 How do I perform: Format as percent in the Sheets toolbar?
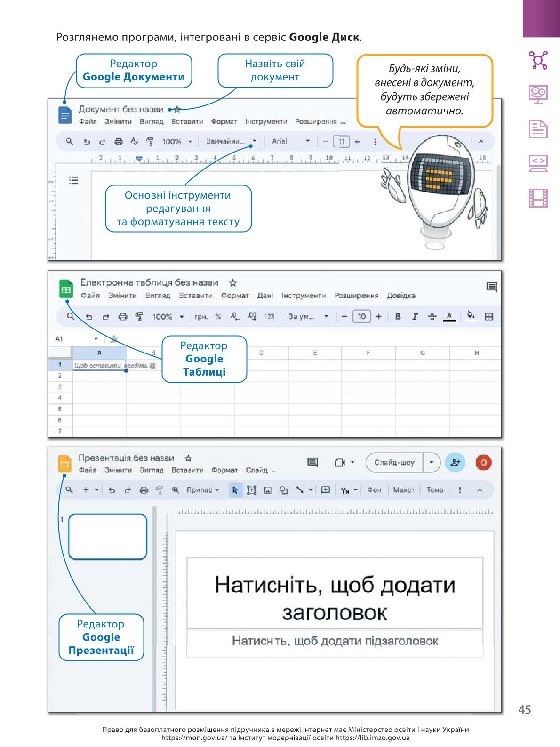pos(218,317)
